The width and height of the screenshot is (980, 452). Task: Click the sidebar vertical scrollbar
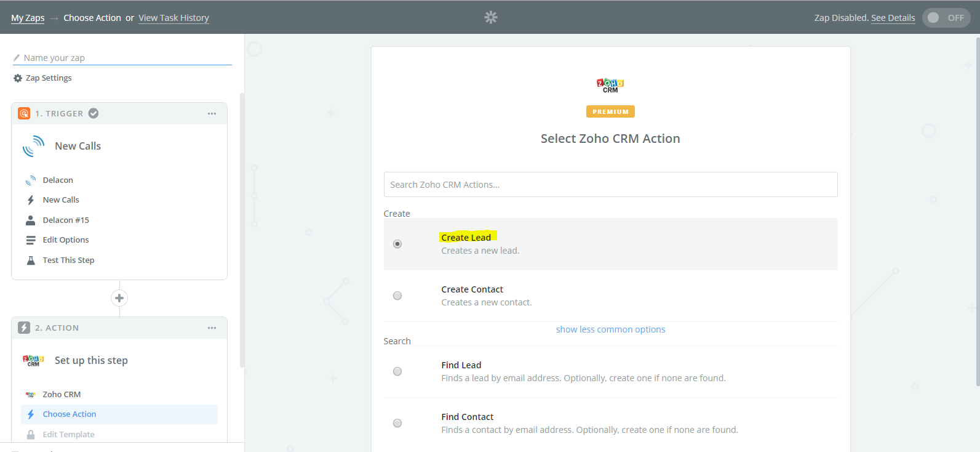[242, 230]
